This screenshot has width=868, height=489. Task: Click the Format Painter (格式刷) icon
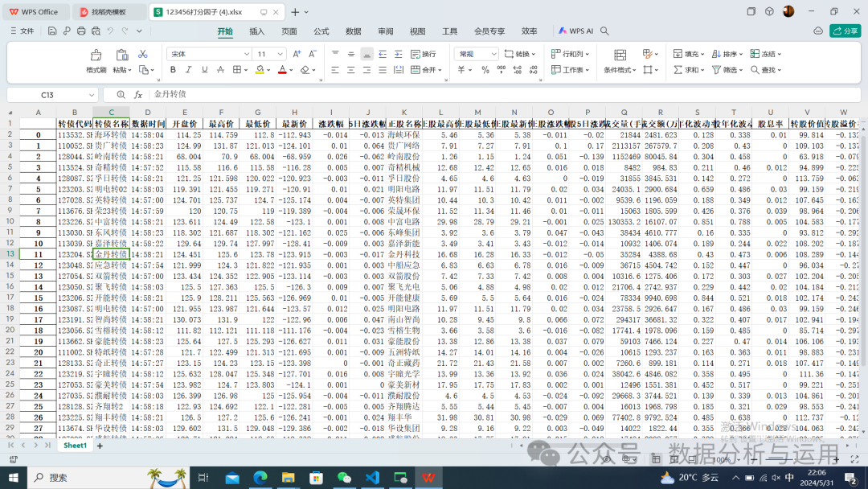96,55
